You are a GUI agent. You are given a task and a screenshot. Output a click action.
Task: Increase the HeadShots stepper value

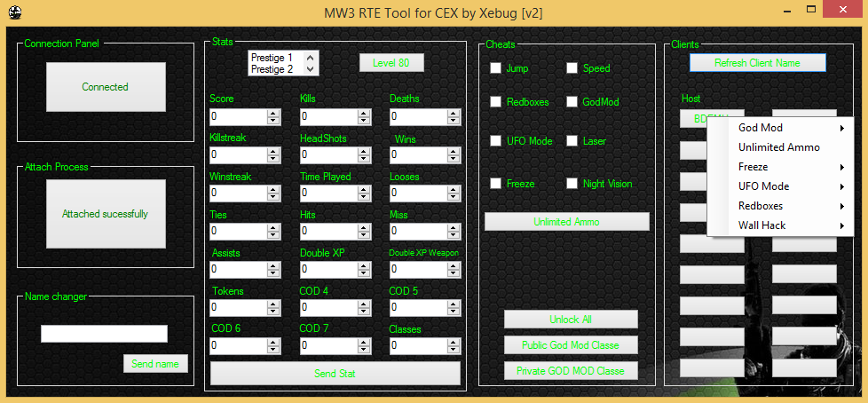coord(364,151)
